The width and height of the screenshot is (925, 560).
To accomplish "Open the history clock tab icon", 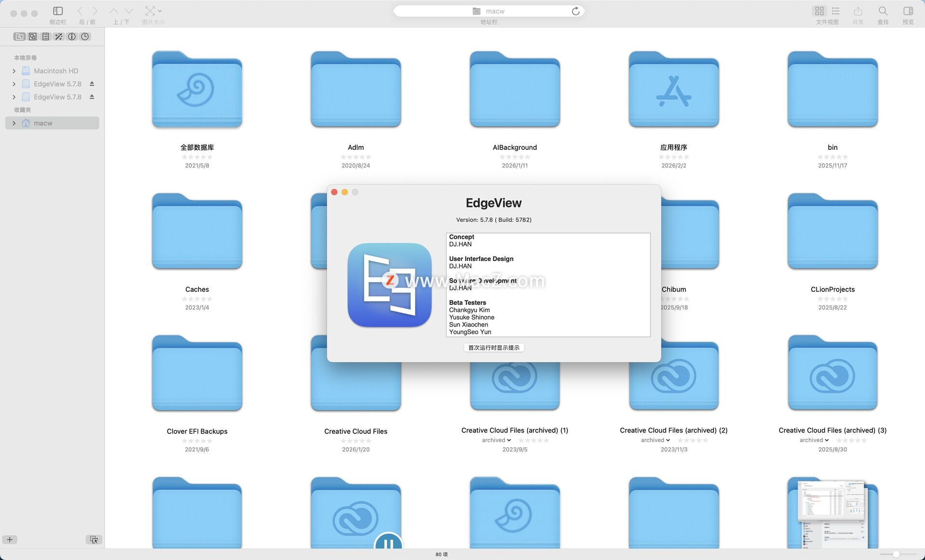I will [85, 37].
